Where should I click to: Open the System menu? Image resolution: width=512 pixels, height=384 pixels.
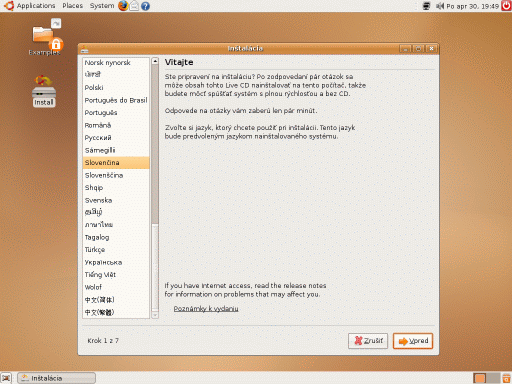(x=102, y=6)
